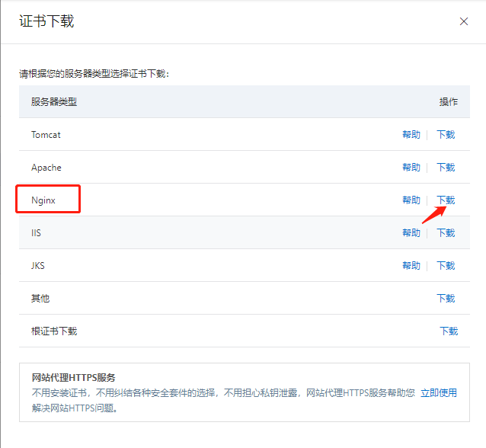486x448 pixels.
Task: Click the 立即使用 link
Action: (x=439, y=393)
